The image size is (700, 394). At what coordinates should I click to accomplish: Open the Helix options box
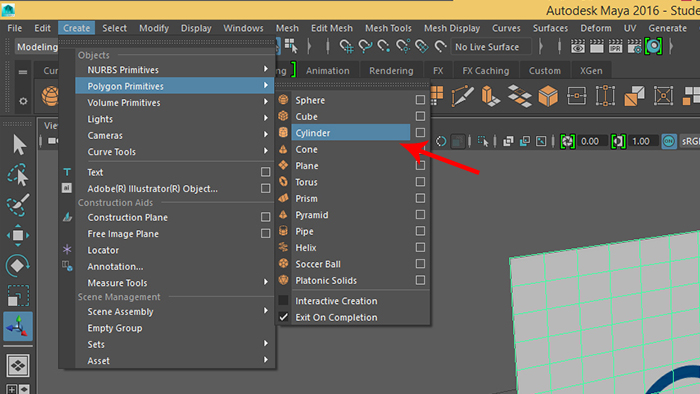click(420, 247)
